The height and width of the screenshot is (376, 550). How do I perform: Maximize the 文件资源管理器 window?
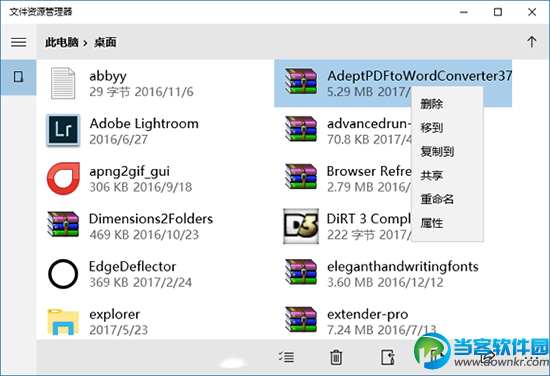498,12
